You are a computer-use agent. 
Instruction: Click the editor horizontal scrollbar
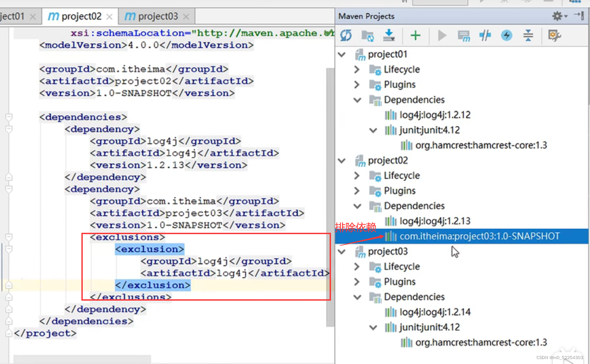82,359
